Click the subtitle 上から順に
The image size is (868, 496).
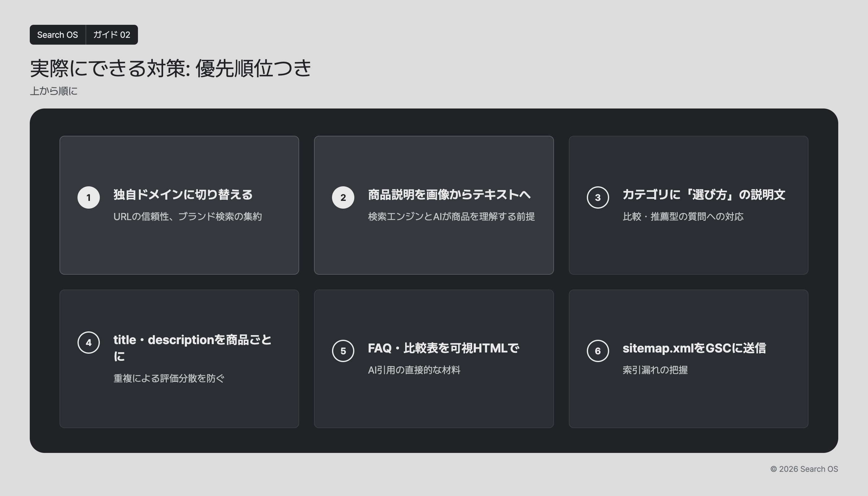pos(54,91)
